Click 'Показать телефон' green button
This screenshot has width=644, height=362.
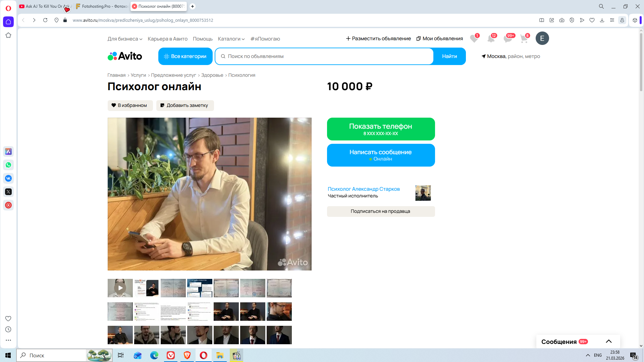(381, 129)
